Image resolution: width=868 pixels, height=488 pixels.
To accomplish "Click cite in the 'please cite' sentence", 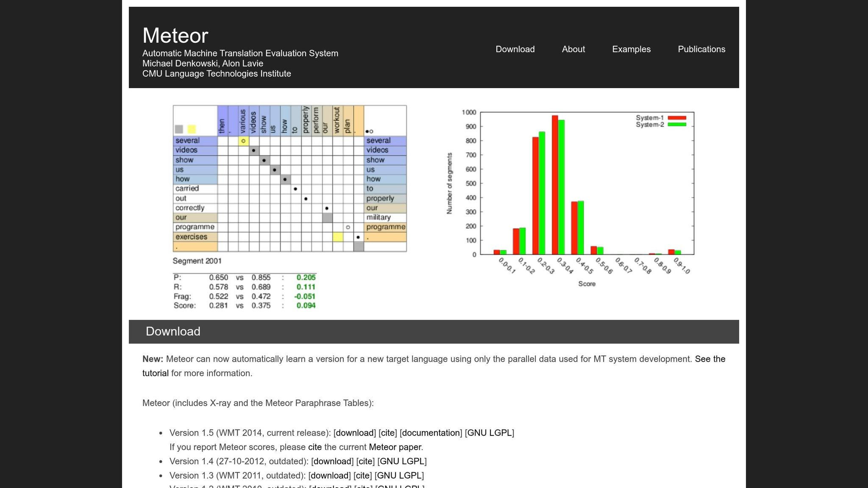I will point(314,447).
